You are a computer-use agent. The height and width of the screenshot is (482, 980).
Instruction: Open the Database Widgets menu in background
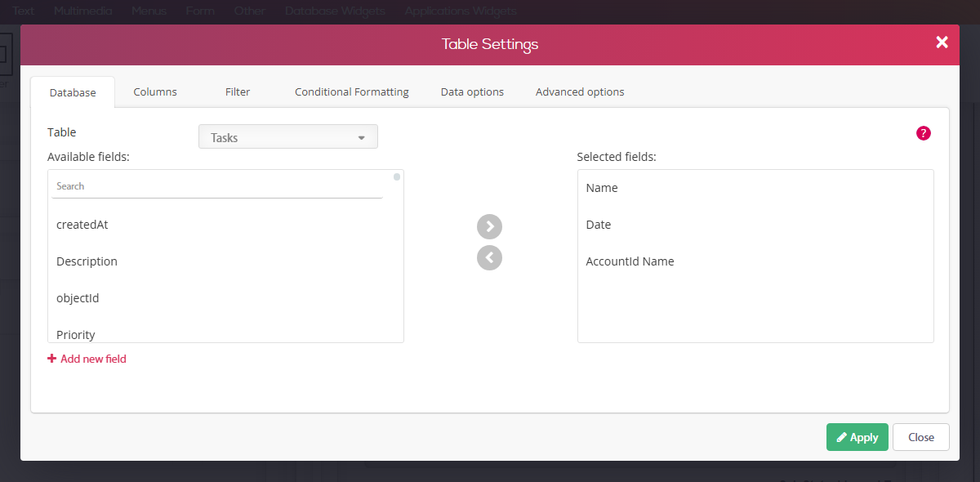point(335,11)
